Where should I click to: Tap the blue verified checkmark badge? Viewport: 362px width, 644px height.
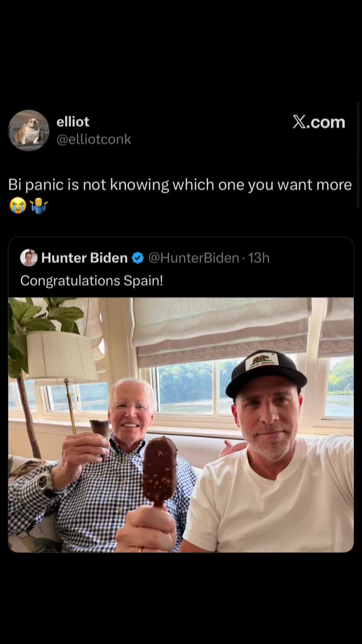[x=138, y=258]
